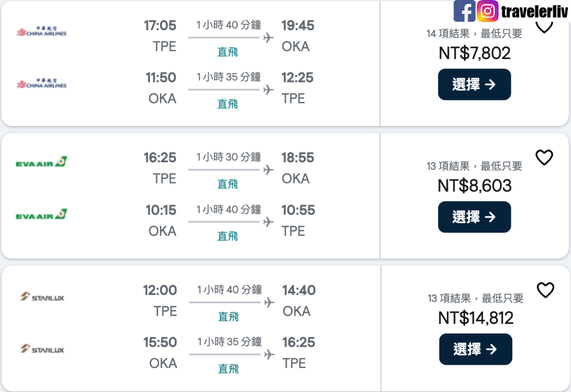
Task: Open the Instagram icon link
Action: 487,11
